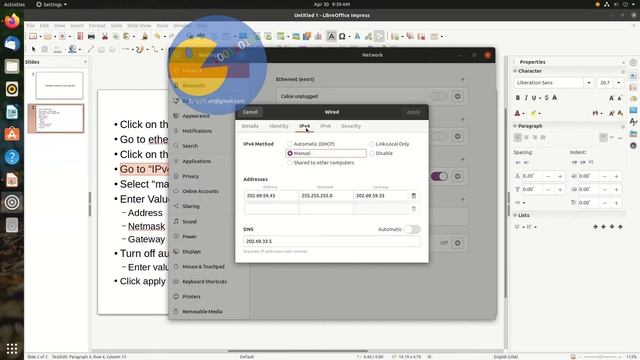The image size is (640, 360).
Task: Click the Insert Text Box icon in toolbar
Action: [x=331, y=37]
